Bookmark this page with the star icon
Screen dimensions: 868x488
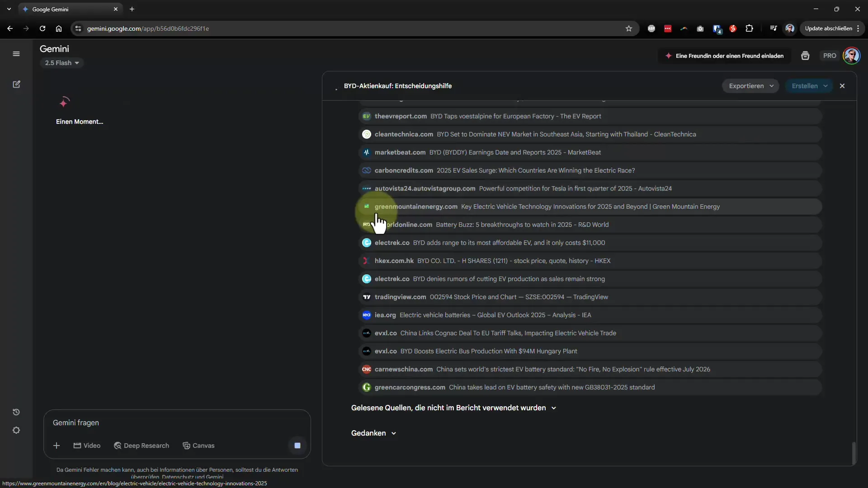[x=628, y=28]
